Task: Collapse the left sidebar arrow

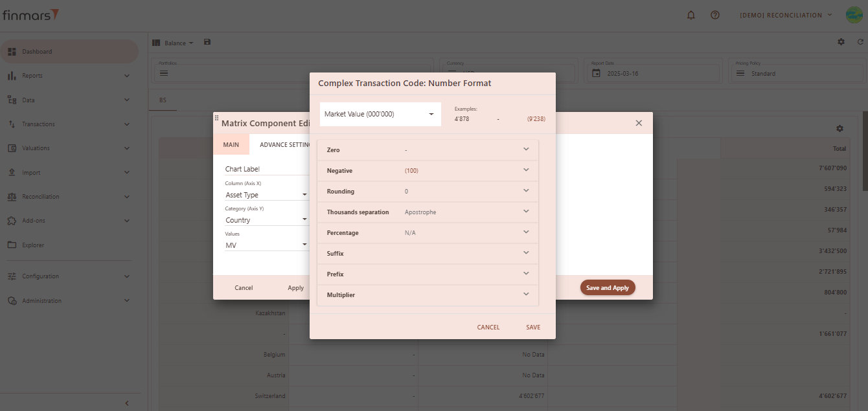Action: click(127, 403)
